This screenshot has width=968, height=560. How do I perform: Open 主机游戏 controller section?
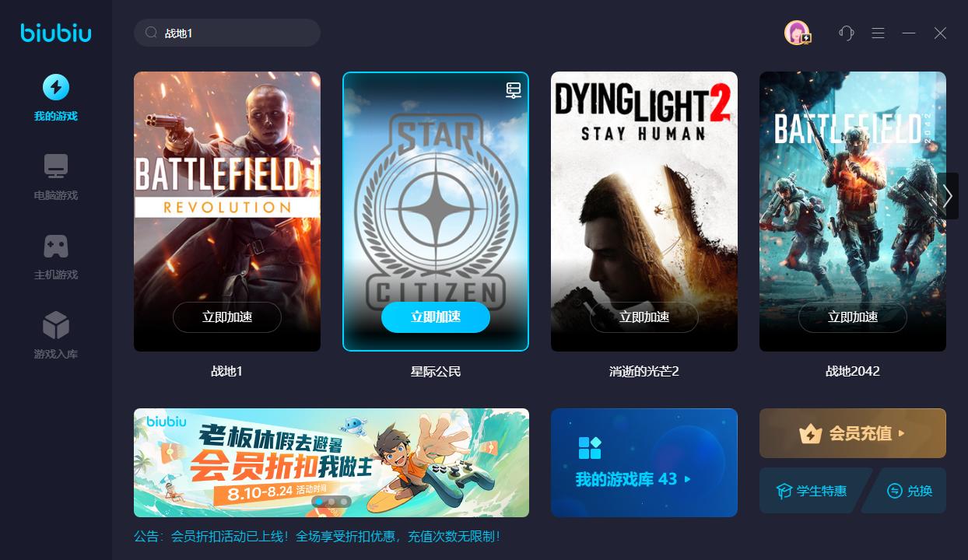pos(55,257)
